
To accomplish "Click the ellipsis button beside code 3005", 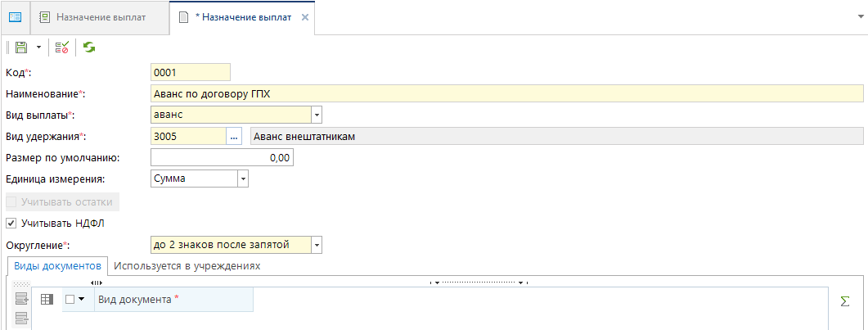I will [x=235, y=137].
